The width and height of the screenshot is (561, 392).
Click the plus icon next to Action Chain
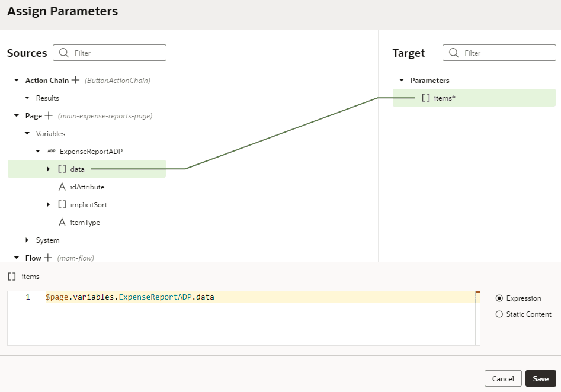[75, 80]
